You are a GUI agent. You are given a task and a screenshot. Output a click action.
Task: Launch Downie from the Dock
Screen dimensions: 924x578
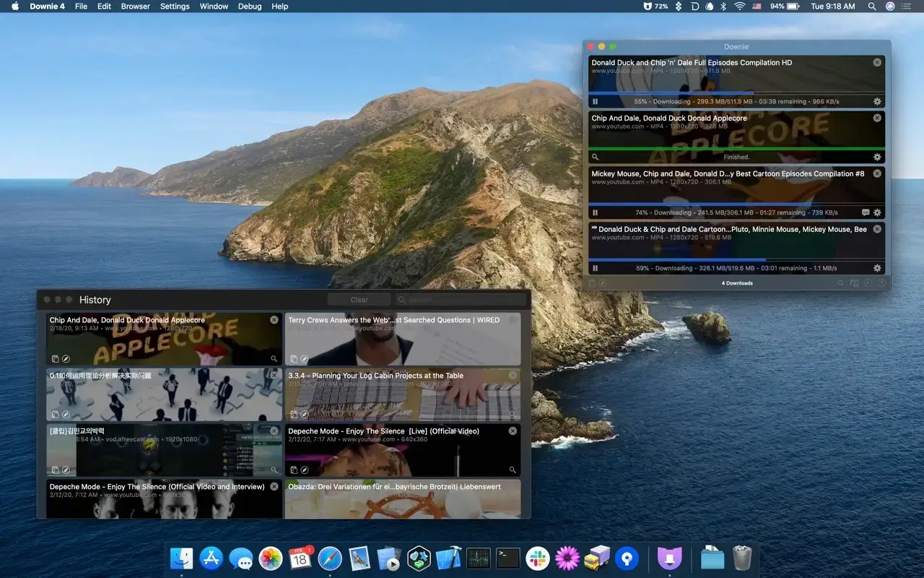coord(669,557)
